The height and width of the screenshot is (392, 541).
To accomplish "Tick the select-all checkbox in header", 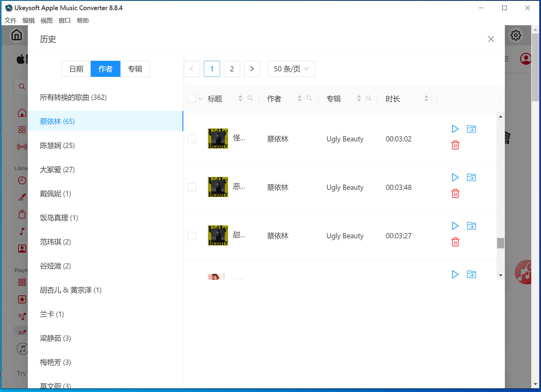I will (x=192, y=98).
